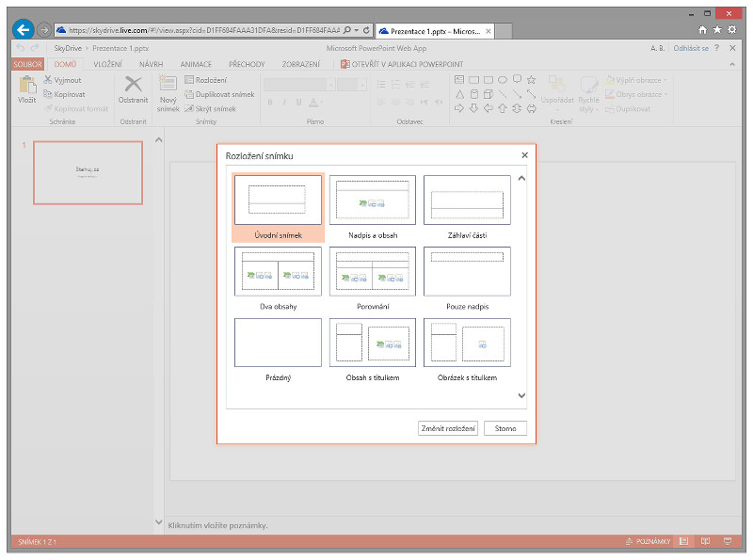Open the VLOŽENÍ tab
The width and height of the screenshot is (753, 560).
[107, 64]
